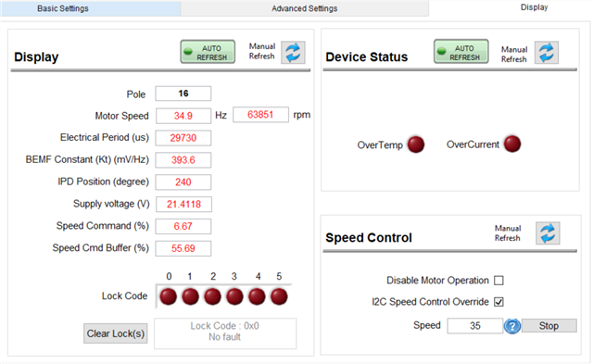The width and height of the screenshot is (593, 364).
Task: Click Lock Code indicator 4
Action: 257,296
